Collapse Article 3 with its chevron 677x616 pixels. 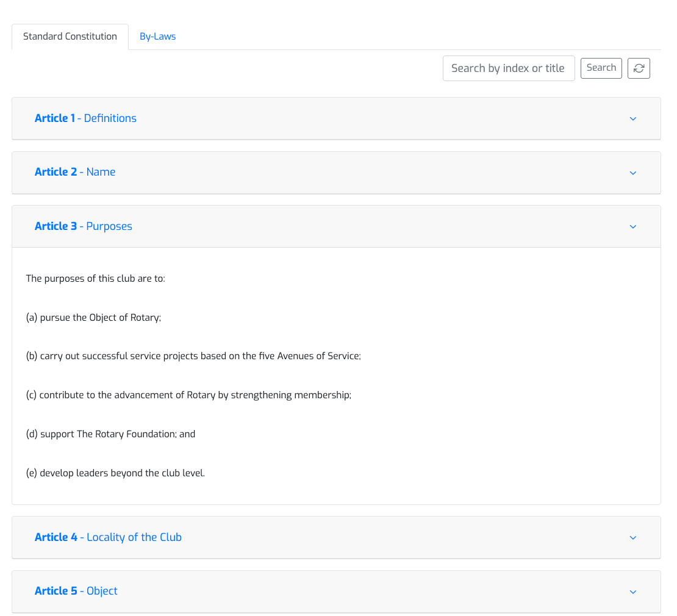(632, 227)
